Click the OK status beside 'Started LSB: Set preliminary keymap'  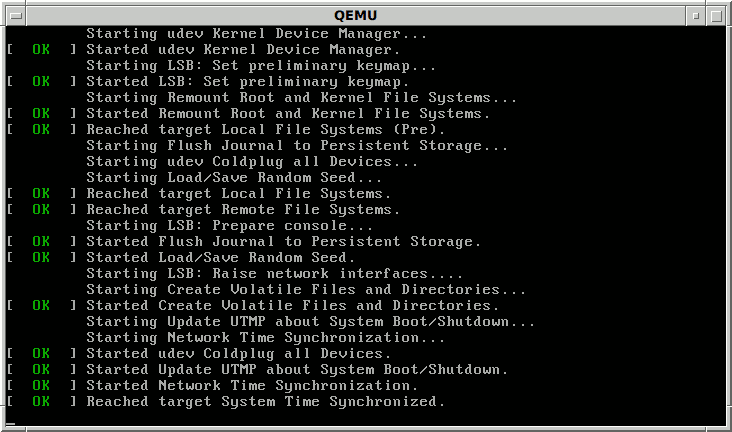(40, 81)
